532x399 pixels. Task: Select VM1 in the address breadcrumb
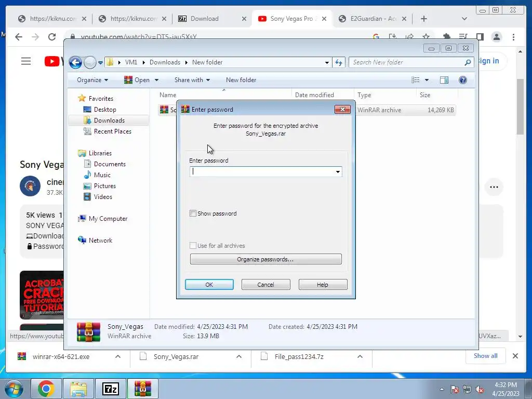131,62
